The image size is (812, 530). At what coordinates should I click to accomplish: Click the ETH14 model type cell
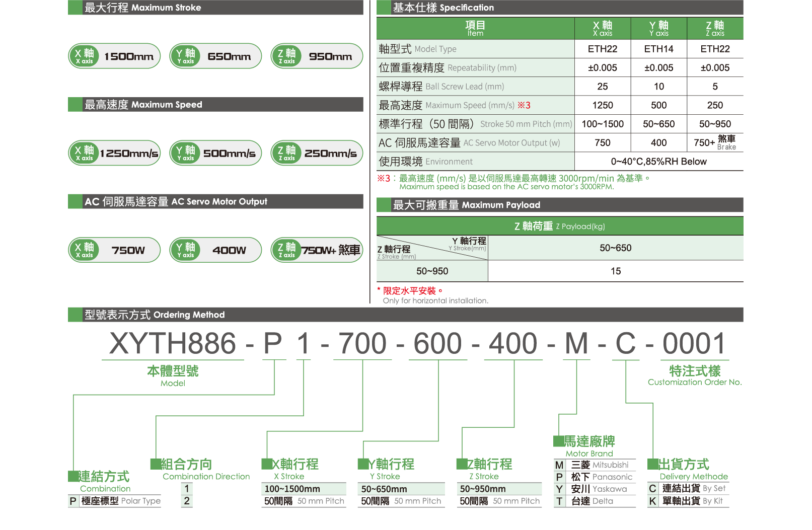pos(659,49)
